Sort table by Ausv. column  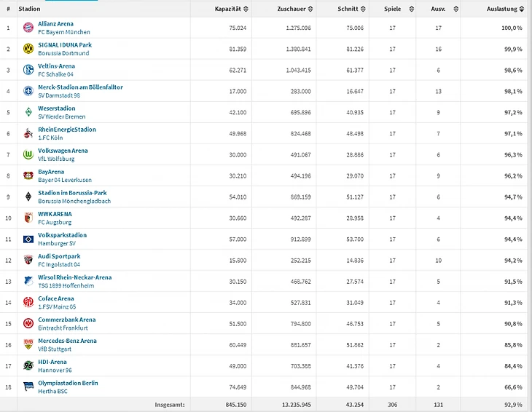point(442,9)
